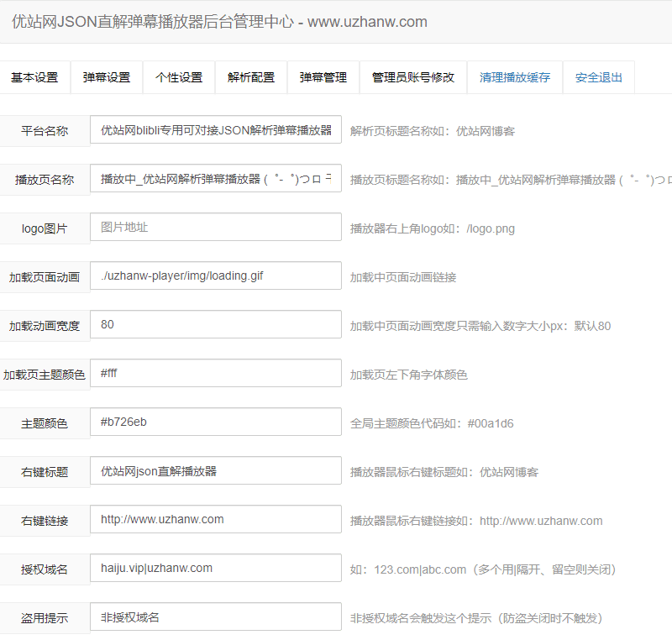
Task: Click the 清理播放缓存 link
Action: pos(515,77)
